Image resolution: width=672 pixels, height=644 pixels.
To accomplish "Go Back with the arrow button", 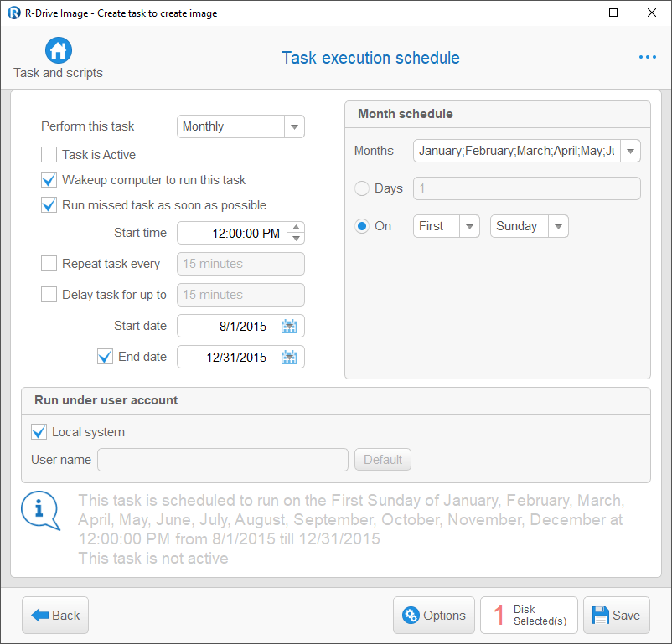I will [x=55, y=615].
